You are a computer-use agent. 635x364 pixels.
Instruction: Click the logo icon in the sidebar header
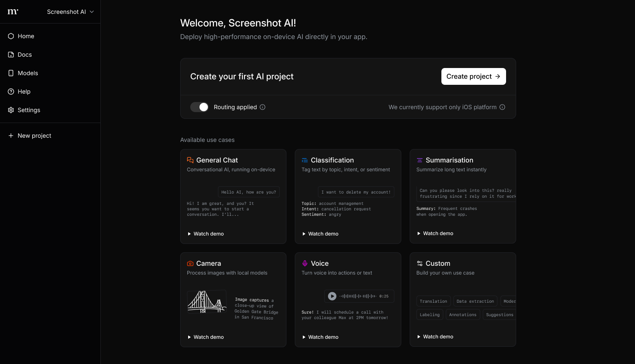13,12
